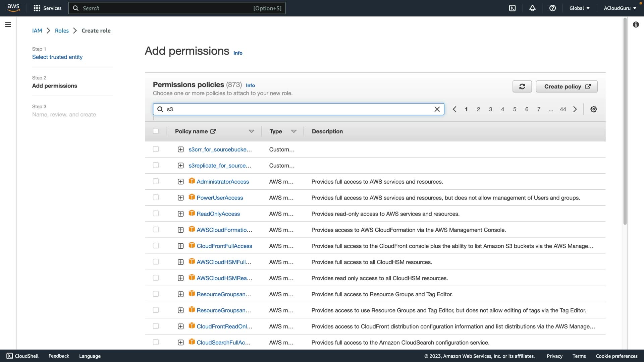
Task: Go to the next page of policies
Action: click(x=575, y=109)
